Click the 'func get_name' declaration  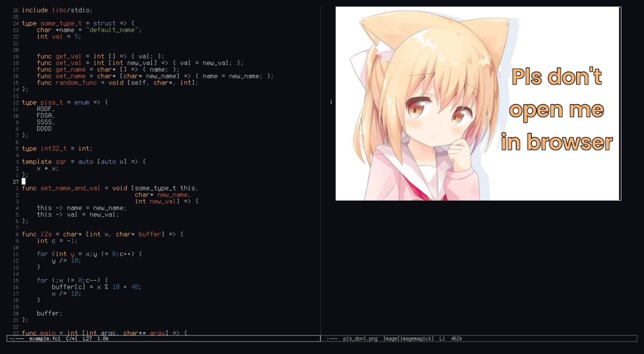pyautogui.click(x=108, y=69)
